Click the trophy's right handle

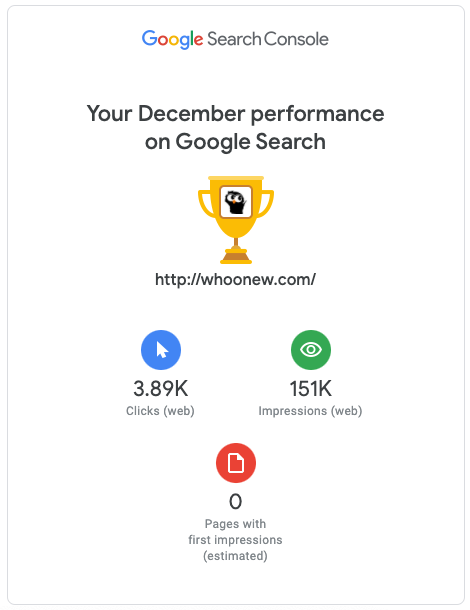click(x=266, y=203)
